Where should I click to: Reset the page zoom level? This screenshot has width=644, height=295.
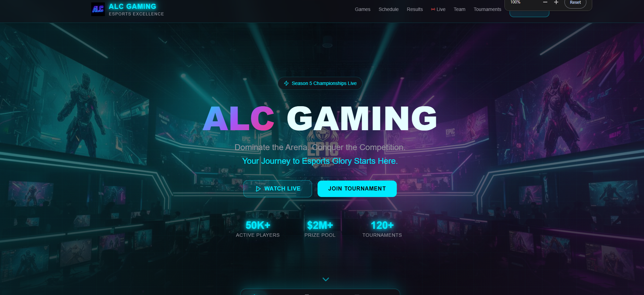pyautogui.click(x=575, y=3)
